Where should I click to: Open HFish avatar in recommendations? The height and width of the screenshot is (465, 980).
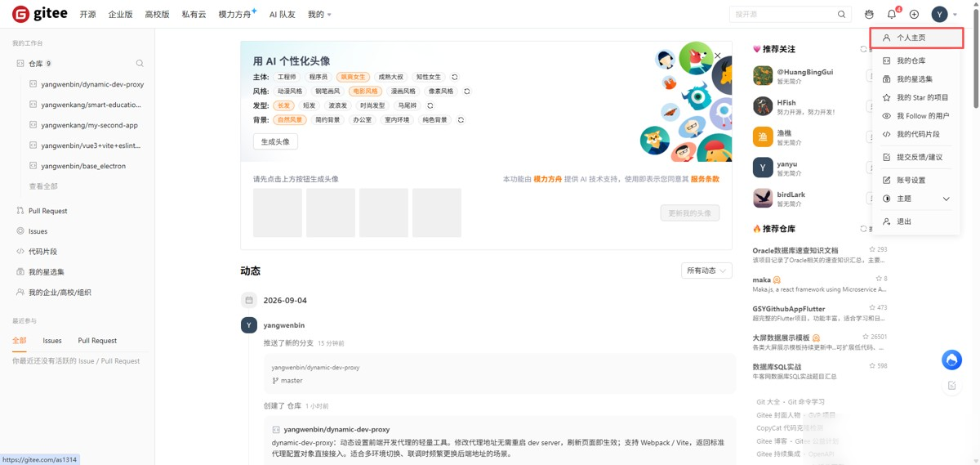[763, 106]
